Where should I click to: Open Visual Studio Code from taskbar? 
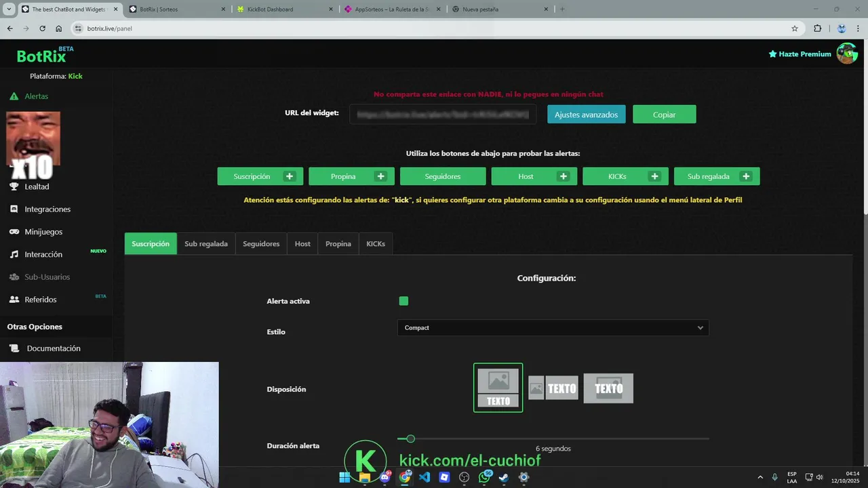425,477
